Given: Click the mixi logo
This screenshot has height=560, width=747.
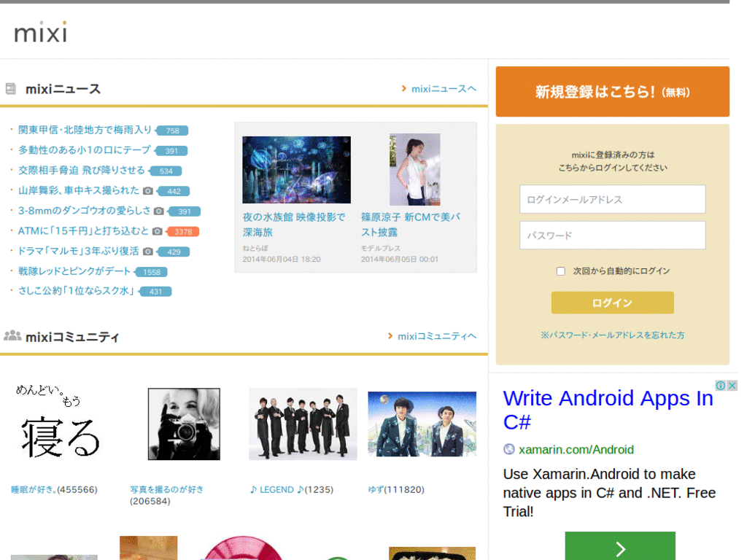Looking at the screenshot, I should (x=41, y=32).
